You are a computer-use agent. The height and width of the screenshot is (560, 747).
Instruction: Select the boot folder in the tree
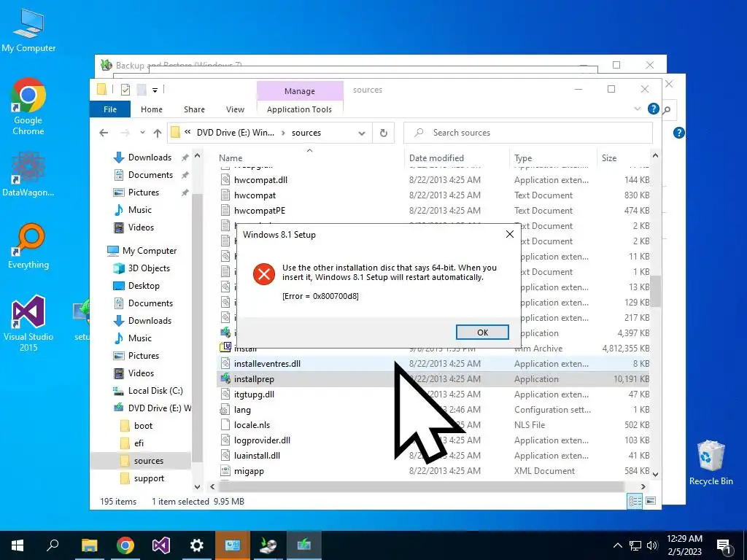tap(143, 426)
